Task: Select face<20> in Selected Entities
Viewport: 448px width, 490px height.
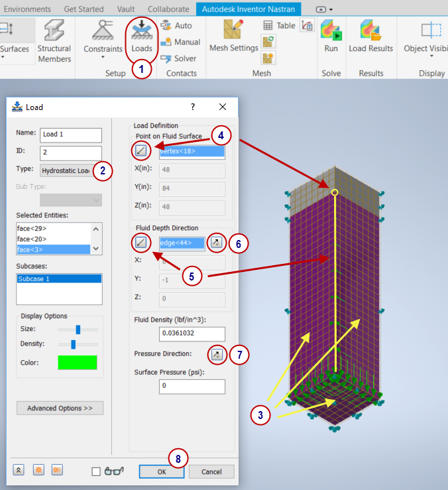Action: (x=54, y=239)
